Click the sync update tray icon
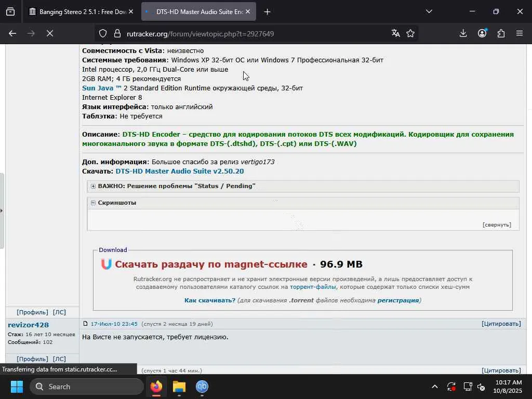This screenshot has height=399, width=532. [451, 387]
